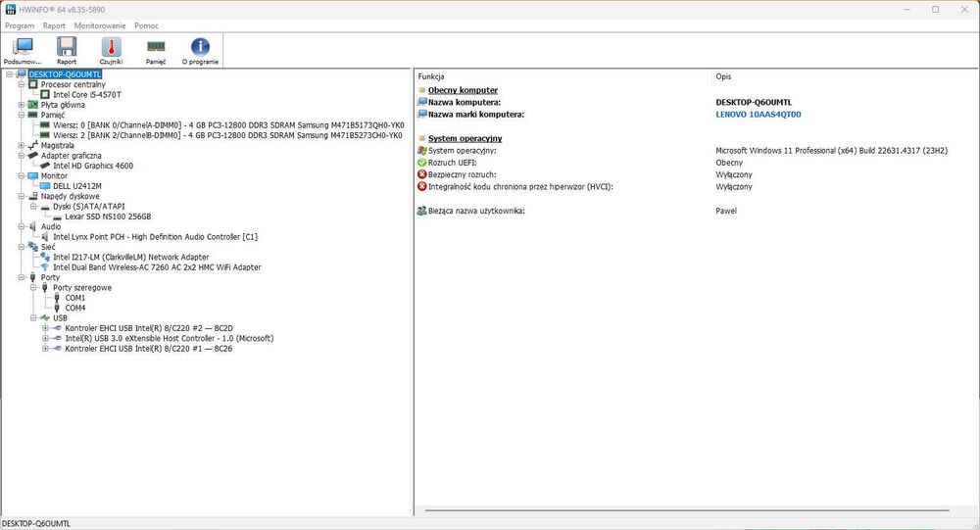Image resolution: width=980 pixels, height=530 pixels.
Task: Click the Napędy dyskowe drive icon
Action: [x=33, y=196]
